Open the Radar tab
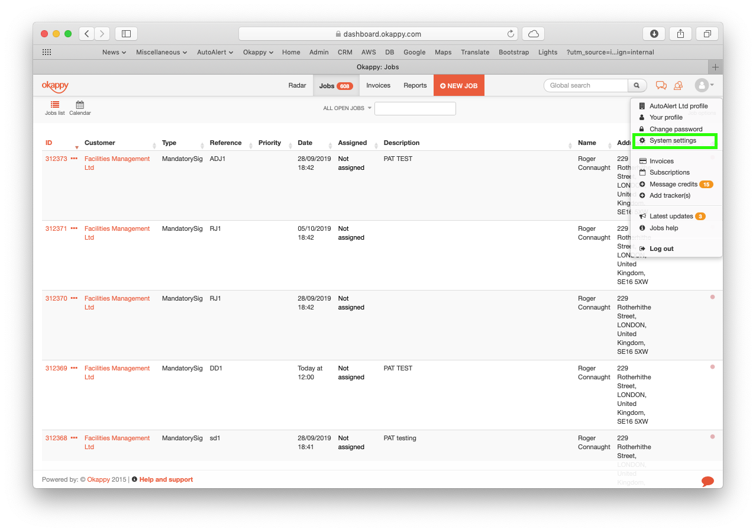 click(x=297, y=85)
